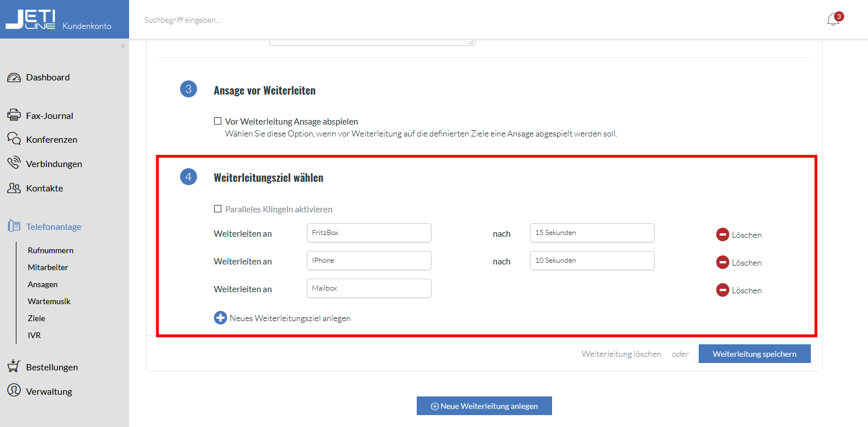Toggle 'Paralleles Klingeln aktivieren' checkbox

point(217,209)
